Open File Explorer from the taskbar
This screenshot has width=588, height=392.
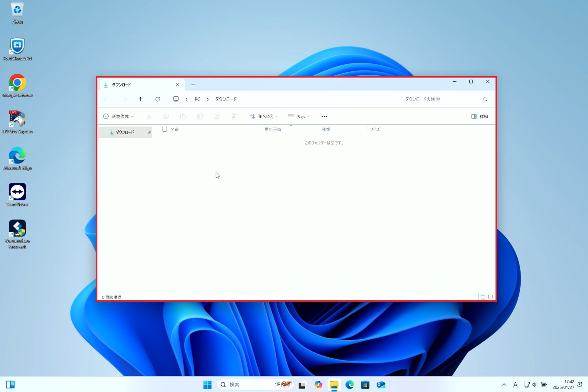pyautogui.click(x=334, y=385)
